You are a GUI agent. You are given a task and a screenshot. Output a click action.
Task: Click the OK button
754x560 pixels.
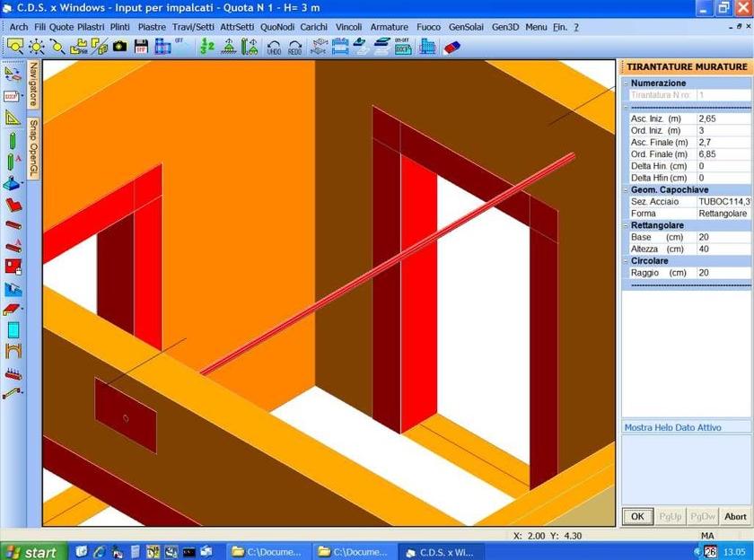point(637,517)
